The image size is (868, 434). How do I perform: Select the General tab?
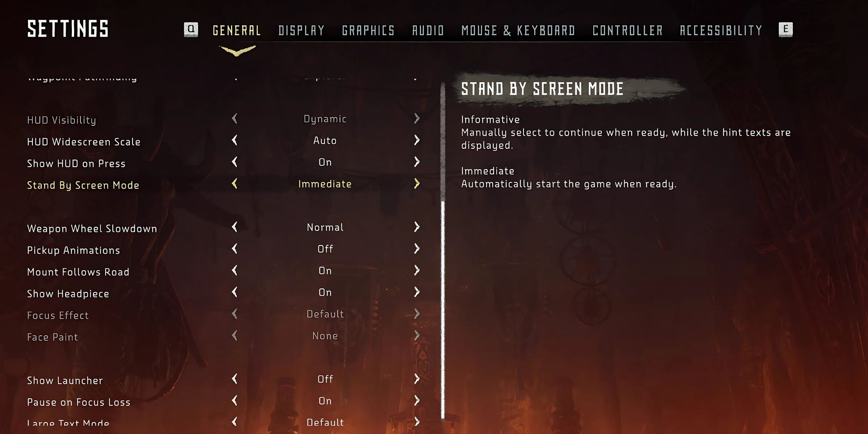coord(236,30)
